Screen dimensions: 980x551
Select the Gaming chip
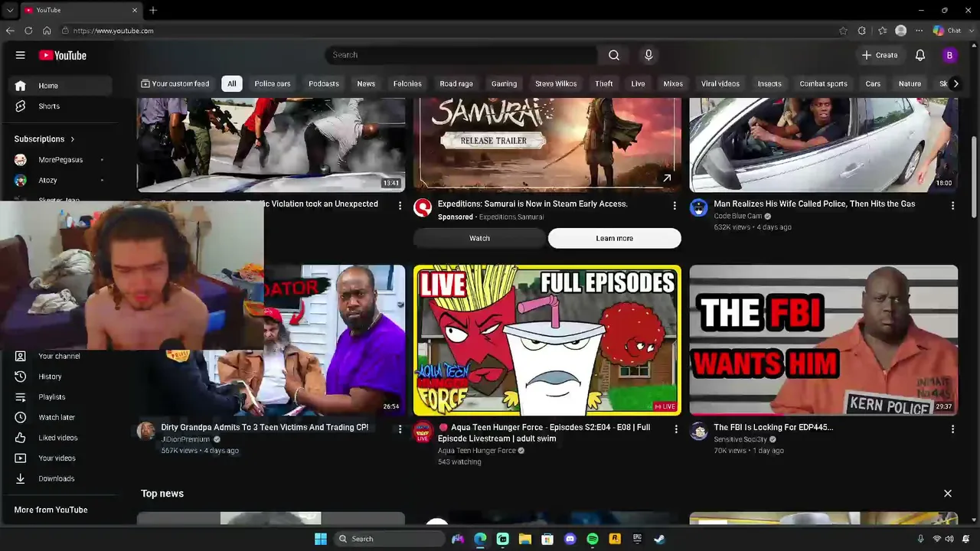pos(504,83)
